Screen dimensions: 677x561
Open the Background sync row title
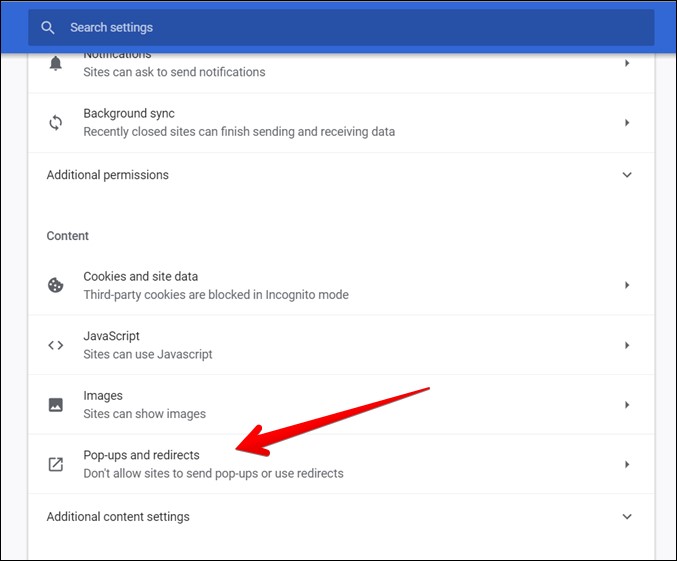(129, 114)
